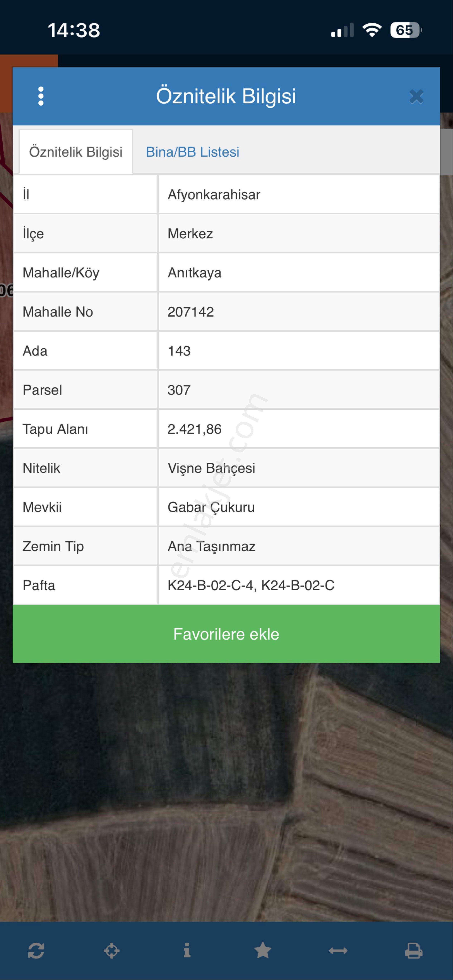Tap the info icon in bottom toolbar
Image resolution: width=453 pixels, height=980 pixels.
[187, 950]
